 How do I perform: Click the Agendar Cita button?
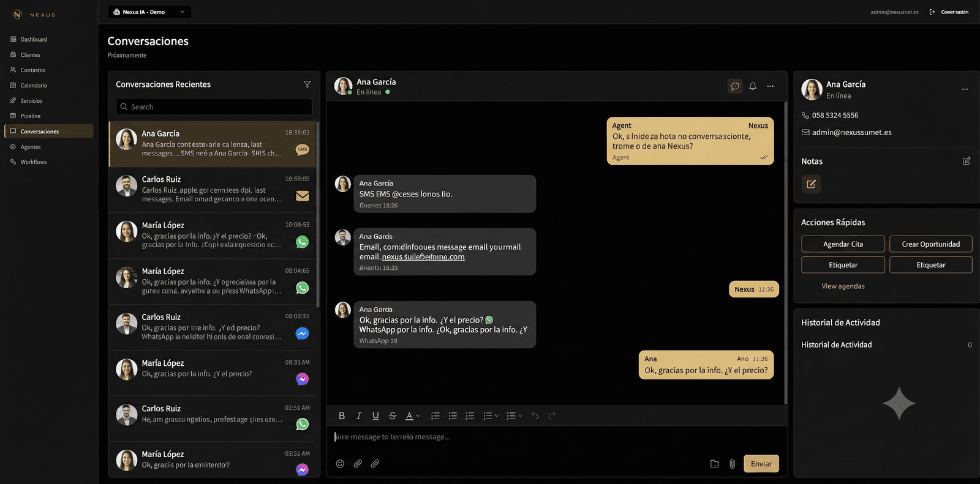pyautogui.click(x=843, y=244)
